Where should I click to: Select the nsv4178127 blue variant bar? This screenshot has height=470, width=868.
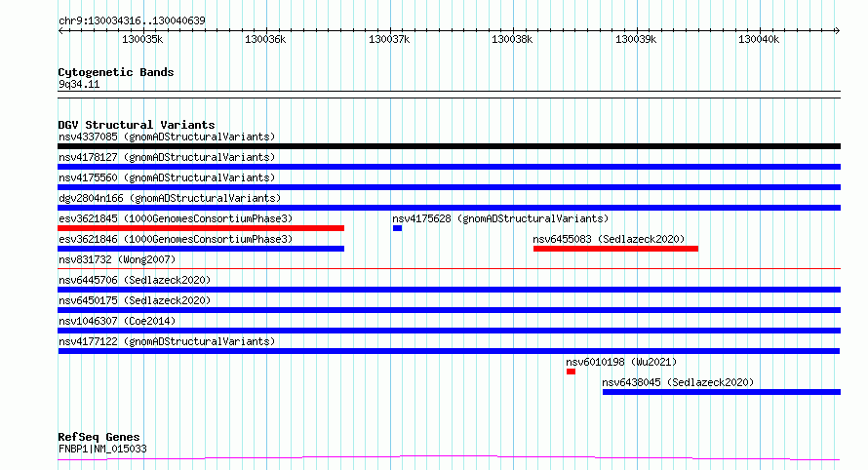(x=449, y=167)
